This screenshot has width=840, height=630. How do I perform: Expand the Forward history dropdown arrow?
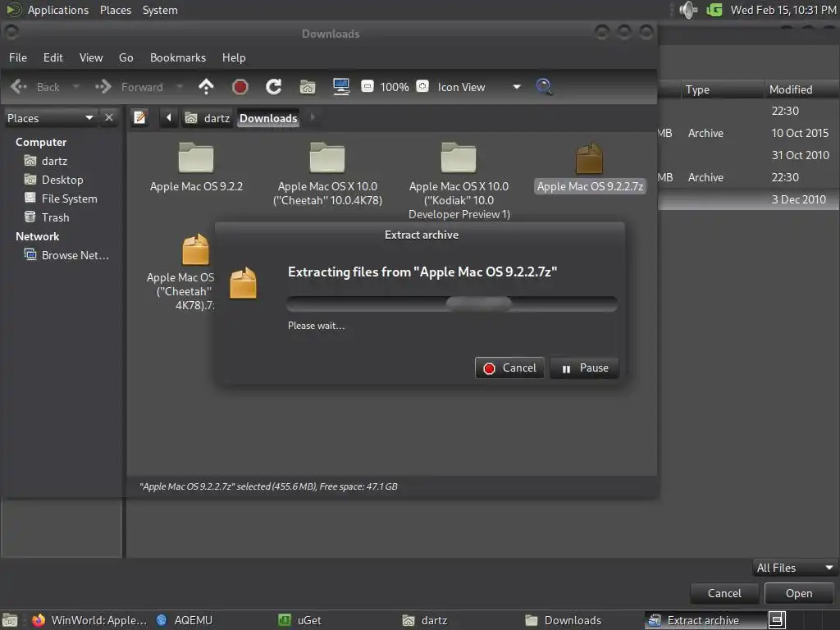180,86
